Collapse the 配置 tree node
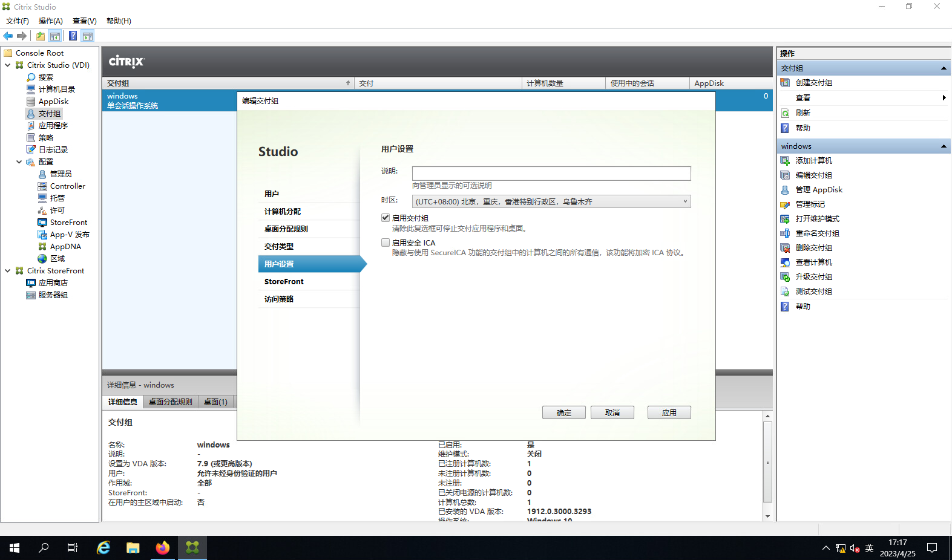This screenshot has height=560, width=952. (x=19, y=162)
